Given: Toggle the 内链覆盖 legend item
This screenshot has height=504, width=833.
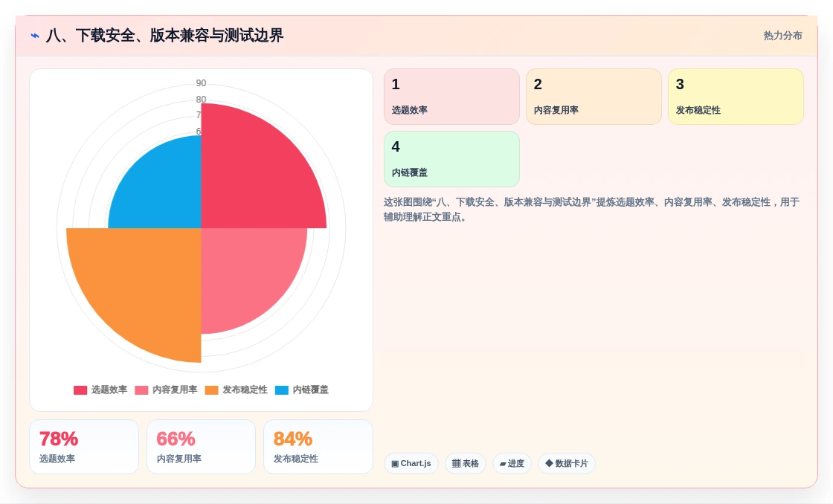Looking at the screenshot, I should (302, 390).
